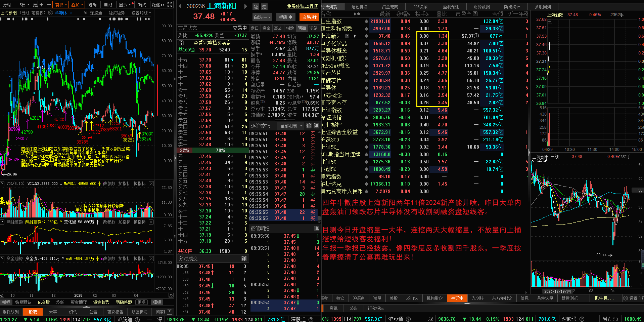Open the 叠加 overlay dropdown
644x322 pixels.
77,5
